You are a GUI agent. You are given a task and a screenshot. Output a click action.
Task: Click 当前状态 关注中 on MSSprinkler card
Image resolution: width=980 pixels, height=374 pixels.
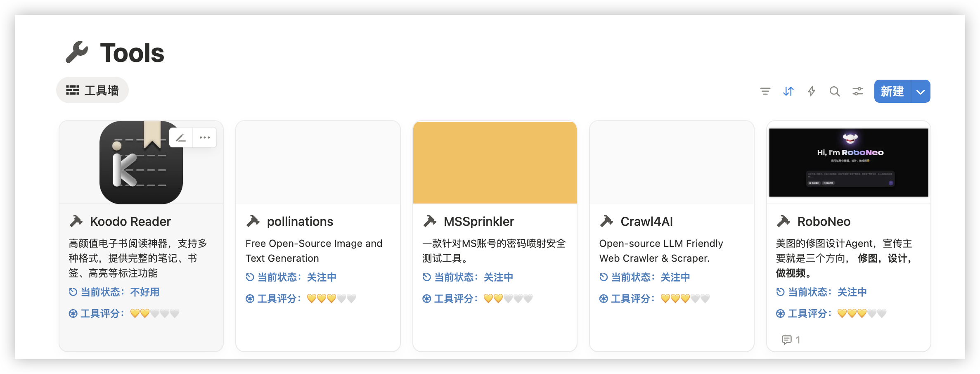pyautogui.click(x=468, y=277)
